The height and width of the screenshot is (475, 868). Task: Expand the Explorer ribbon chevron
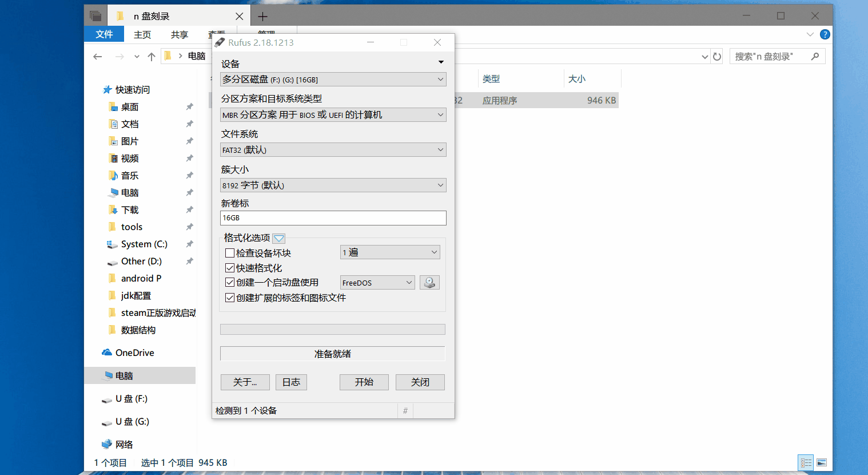tap(810, 34)
